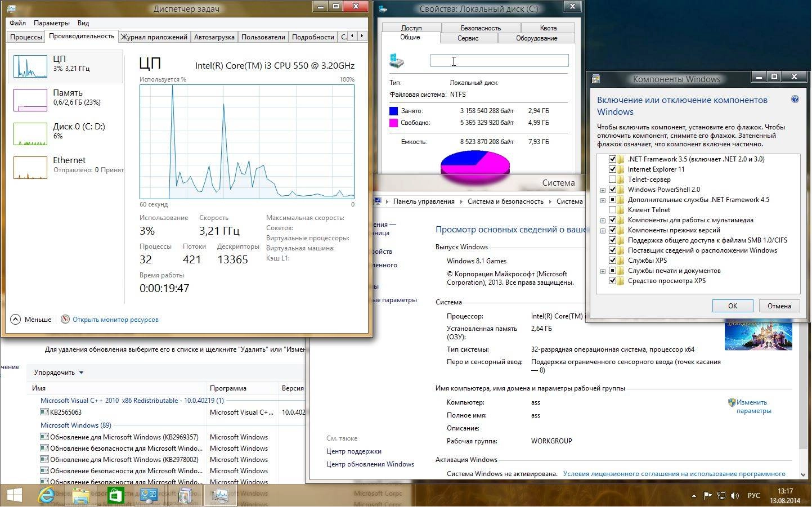Expand Службы печати и документов node

click(x=603, y=271)
